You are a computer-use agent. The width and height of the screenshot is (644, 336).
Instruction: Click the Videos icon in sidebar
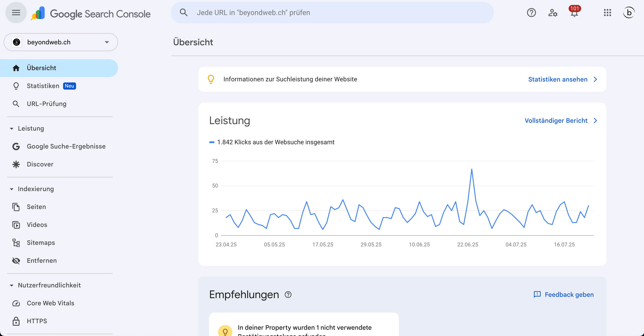pos(16,225)
